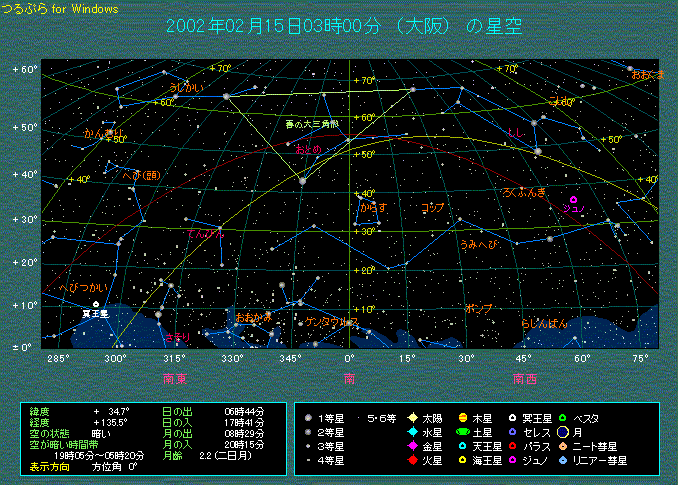The image size is (678, 485).
Task: Click the Moon (月) legend icon
Action: (563, 432)
